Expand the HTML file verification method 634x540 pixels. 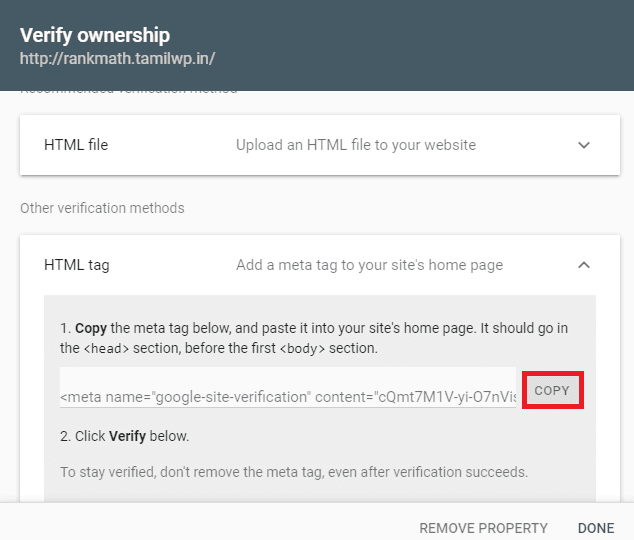[583, 145]
